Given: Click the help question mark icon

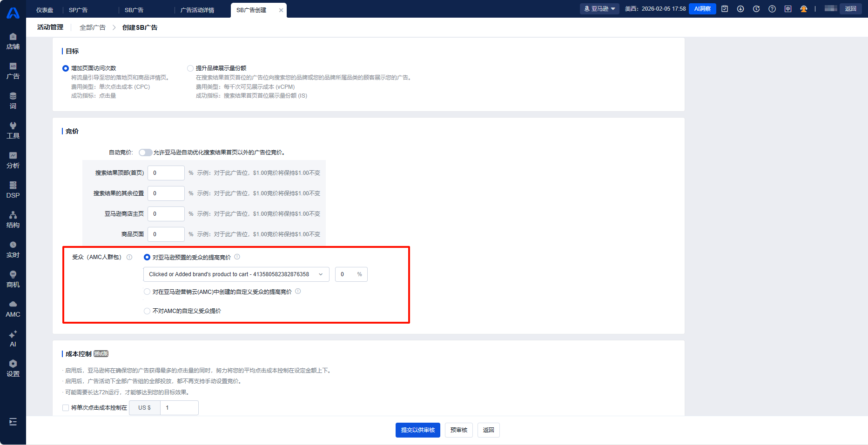Looking at the screenshot, I should pos(772,9).
